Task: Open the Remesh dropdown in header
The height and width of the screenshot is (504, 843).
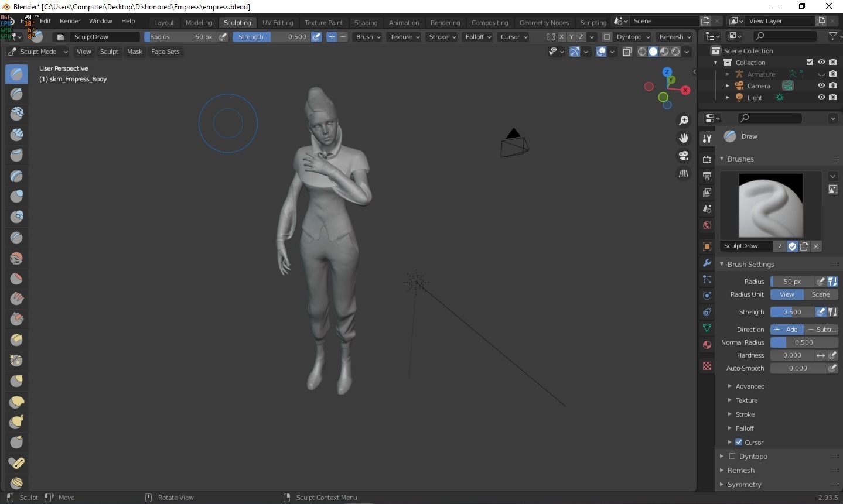Action: 674,37
